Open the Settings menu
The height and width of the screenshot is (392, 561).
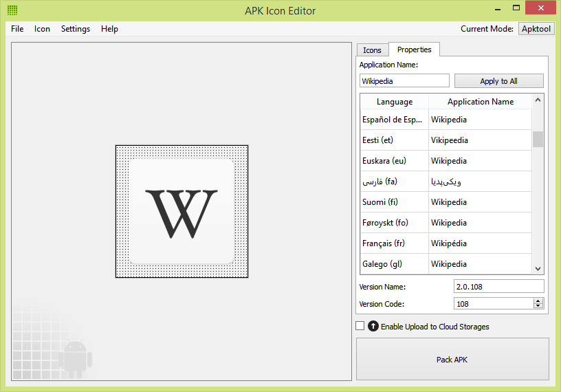click(76, 29)
